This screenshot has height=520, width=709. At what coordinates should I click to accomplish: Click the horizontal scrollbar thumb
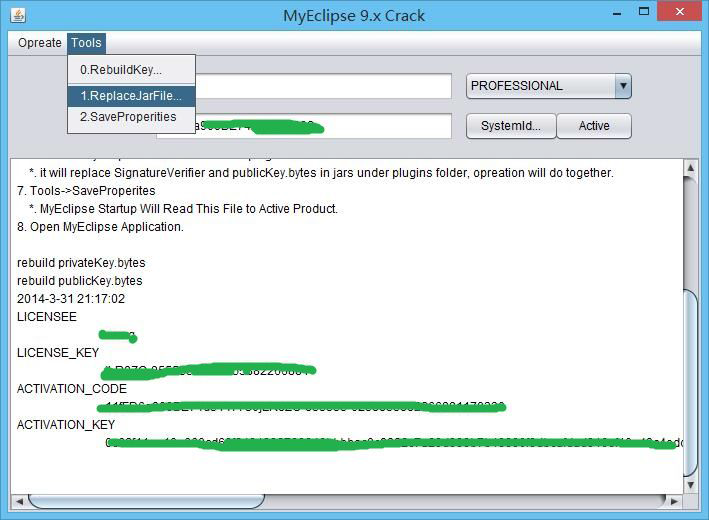pos(147,501)
